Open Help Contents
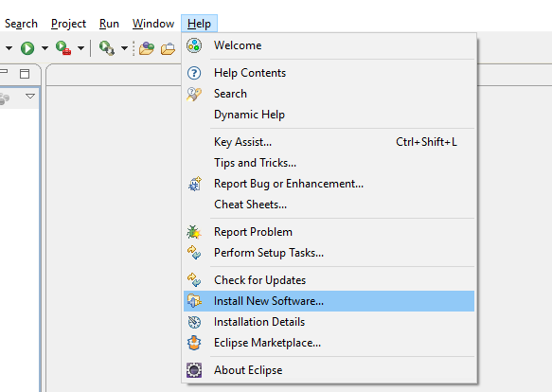Image resolution: width=552 pixels, height=392 pixels. (x=329, y=73)
